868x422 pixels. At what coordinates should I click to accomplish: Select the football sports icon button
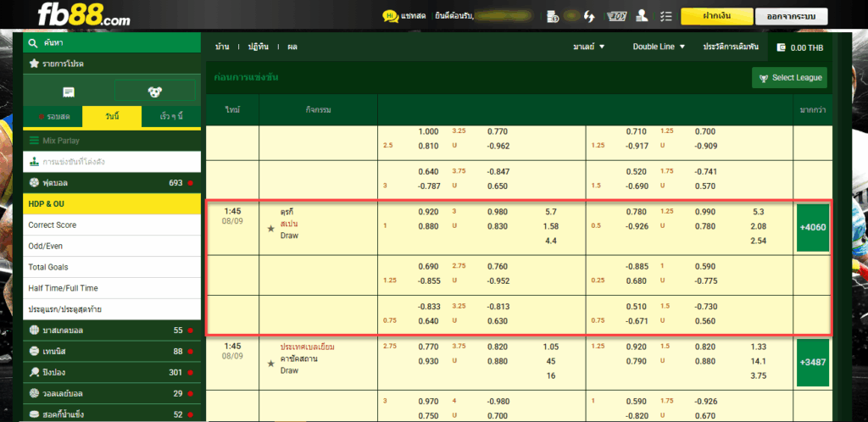pyautogui.click(x=155, y=92)
